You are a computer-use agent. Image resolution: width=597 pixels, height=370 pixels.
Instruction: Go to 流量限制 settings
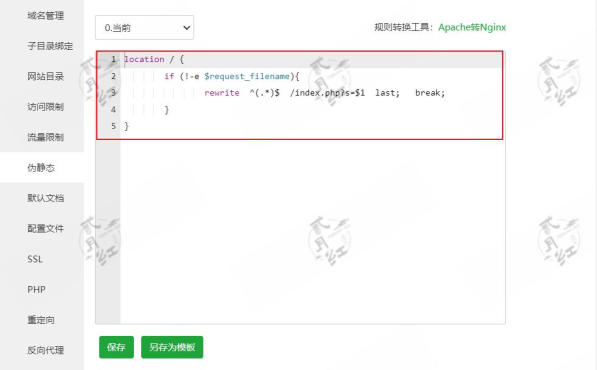tap(45, 137)
